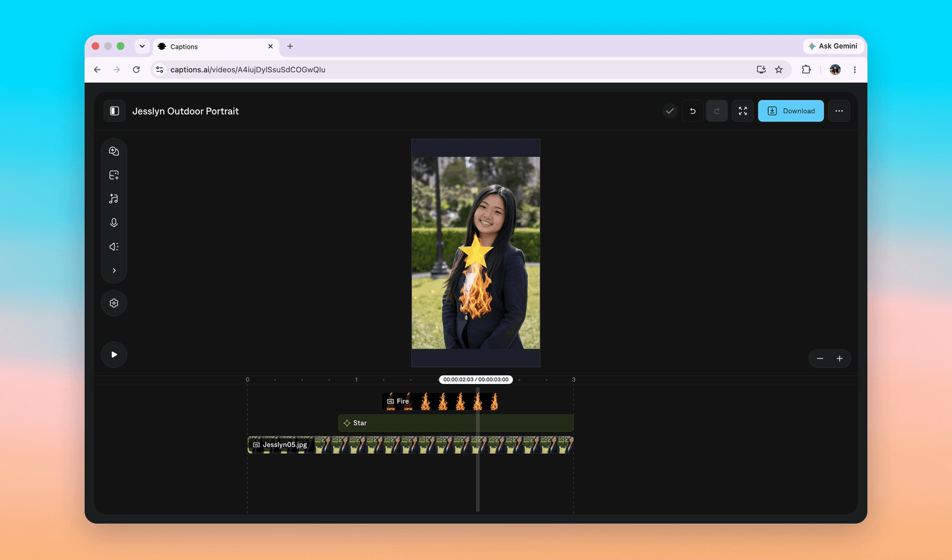This screenshot has height=560, width=952.
Task: Select the microphone voiceover tool
Action: [x=114, y=222]
